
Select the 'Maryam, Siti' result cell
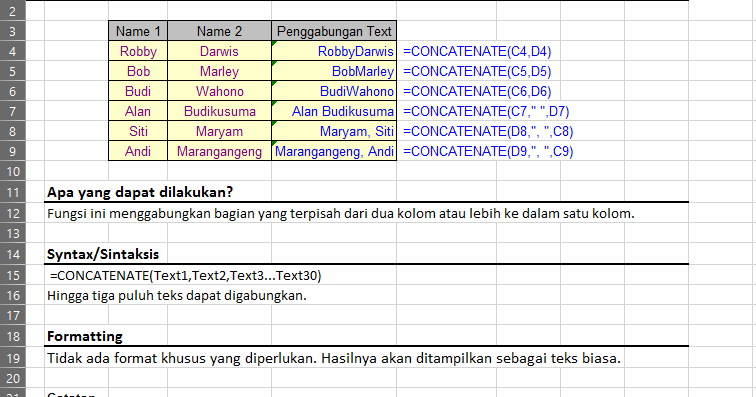[334, 131]
